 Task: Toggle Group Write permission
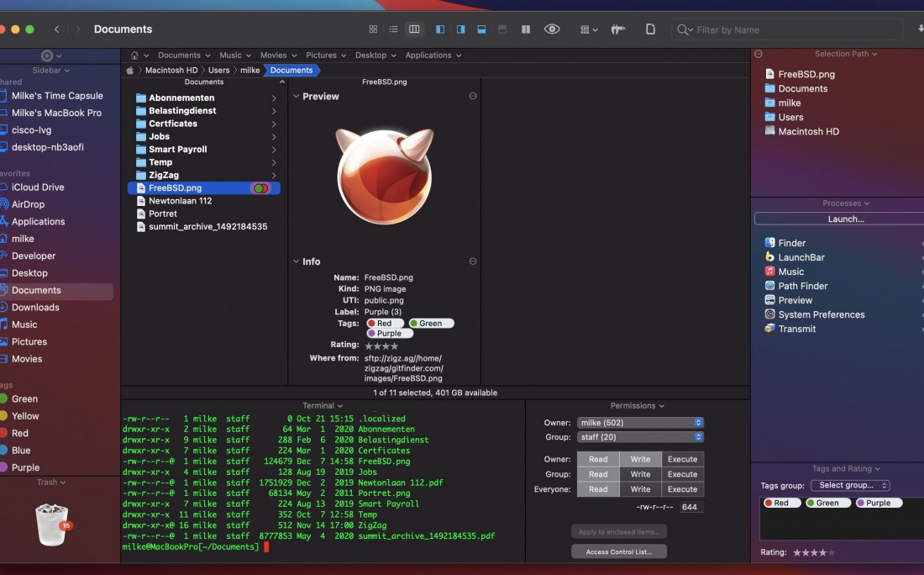tap(640, 474)
